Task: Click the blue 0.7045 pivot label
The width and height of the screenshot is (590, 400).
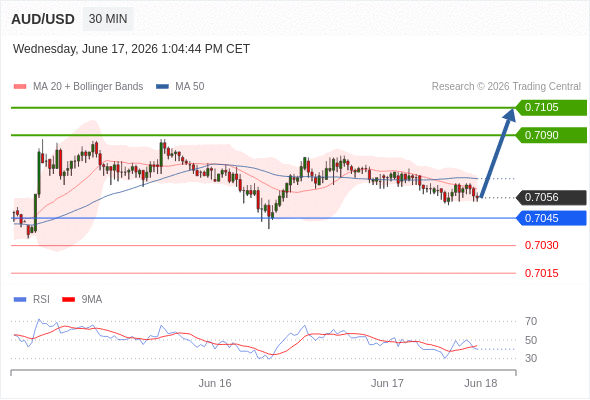Action: coord(551,218)
